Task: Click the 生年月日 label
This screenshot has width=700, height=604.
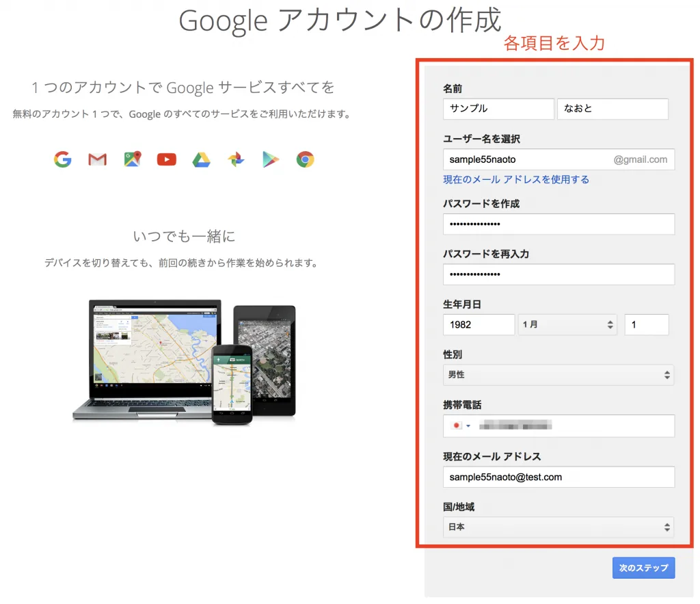Action: coord(461,304)
